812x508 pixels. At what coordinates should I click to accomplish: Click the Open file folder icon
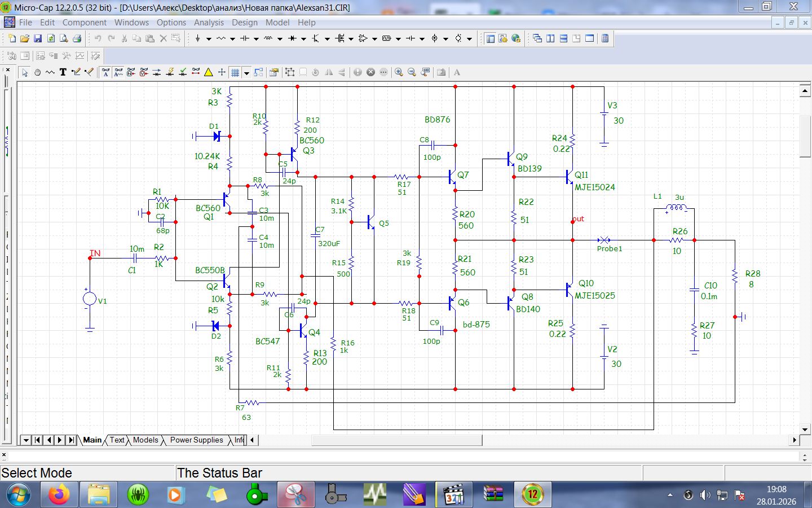pyautogui.click(x=24, y=38)
